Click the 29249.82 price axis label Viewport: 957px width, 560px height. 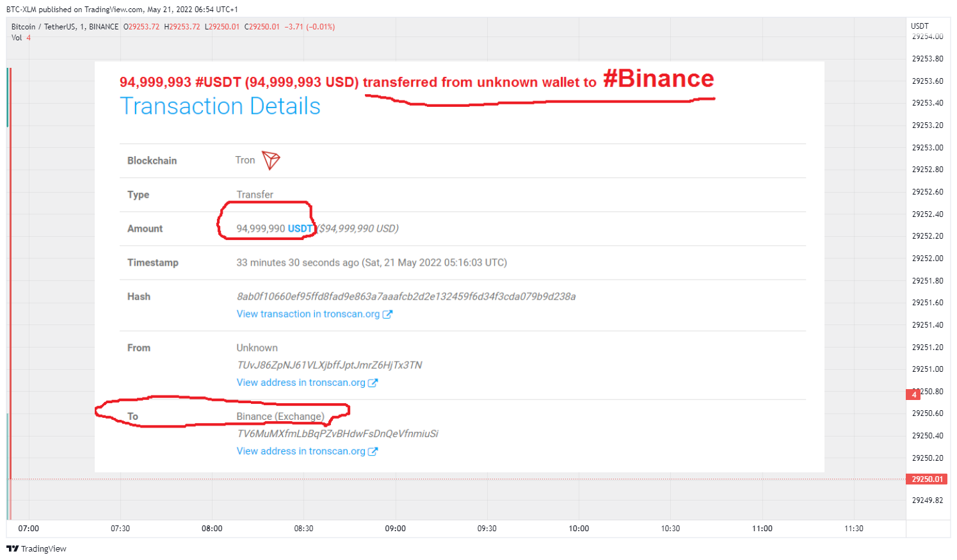[928, 500]
